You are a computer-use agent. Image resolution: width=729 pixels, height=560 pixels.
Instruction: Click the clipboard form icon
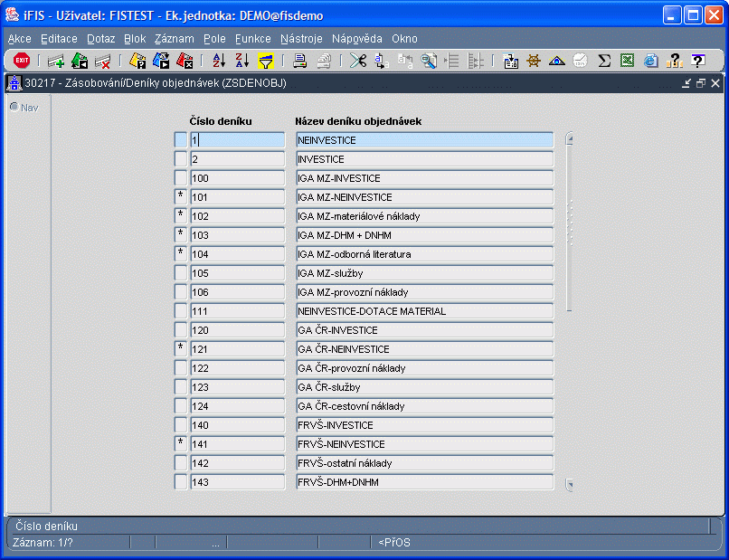tap(510, 61)
